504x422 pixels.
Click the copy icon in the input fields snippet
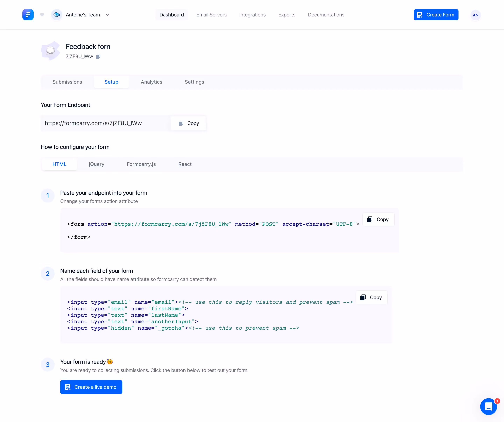click(363, 297)
